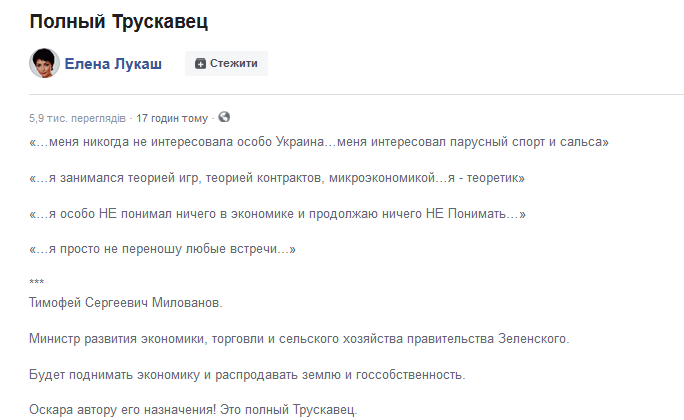Click the line starting 'Министр развития экономики'
Image resolution: width=684 pixels, height=420 pixels.
299,338
